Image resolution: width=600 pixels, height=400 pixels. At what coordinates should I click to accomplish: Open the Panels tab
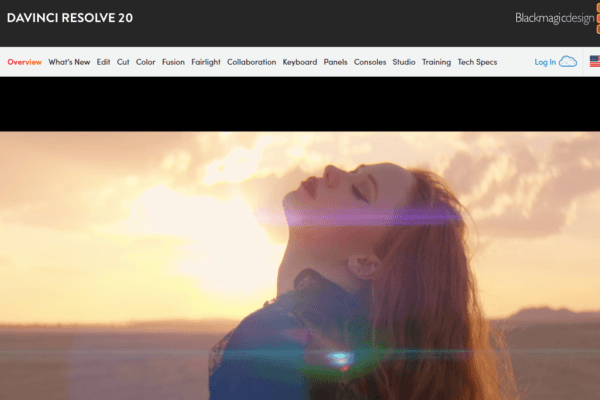(x=336, y=62)
